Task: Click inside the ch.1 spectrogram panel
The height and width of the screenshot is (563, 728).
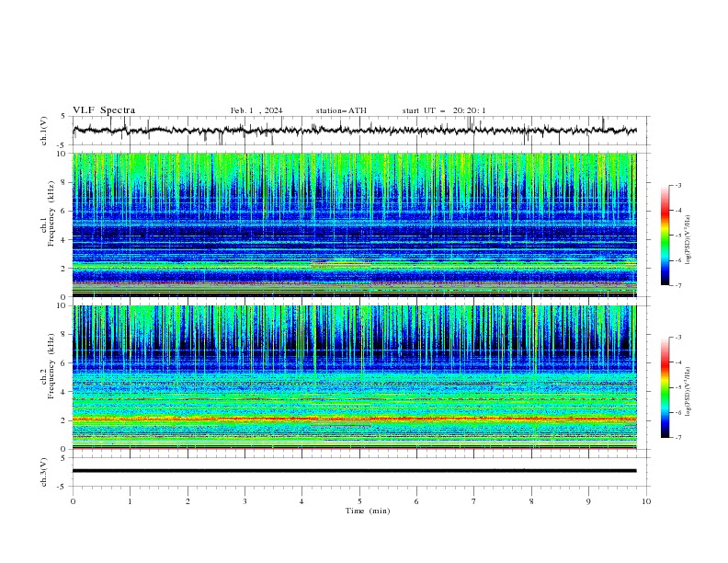Action: pos(355,224)
